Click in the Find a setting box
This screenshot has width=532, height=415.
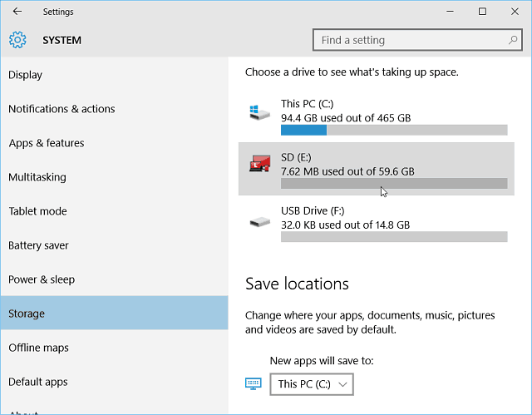[x=417, y=40]
